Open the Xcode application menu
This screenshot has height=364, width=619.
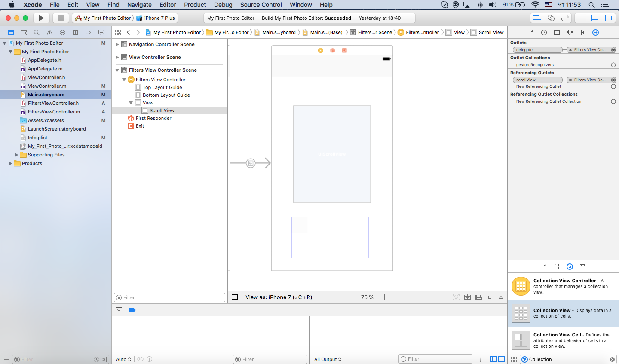[33, 5]
